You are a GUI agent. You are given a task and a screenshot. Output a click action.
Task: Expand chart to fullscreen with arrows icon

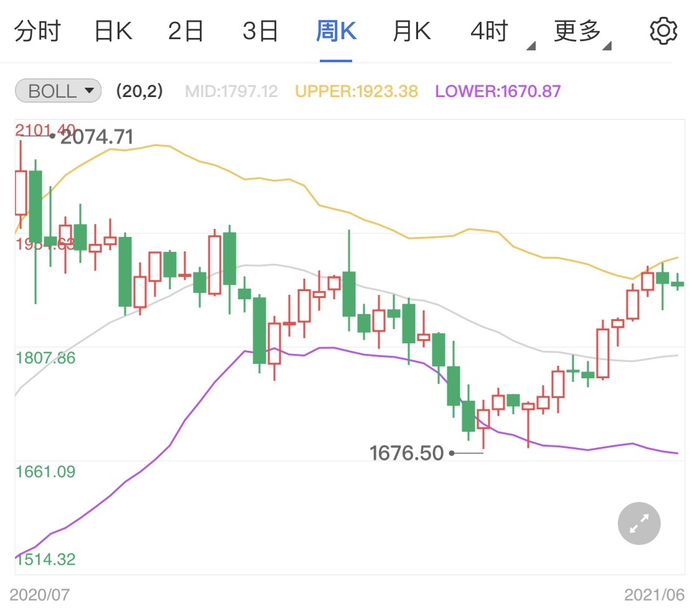point(639,521)
